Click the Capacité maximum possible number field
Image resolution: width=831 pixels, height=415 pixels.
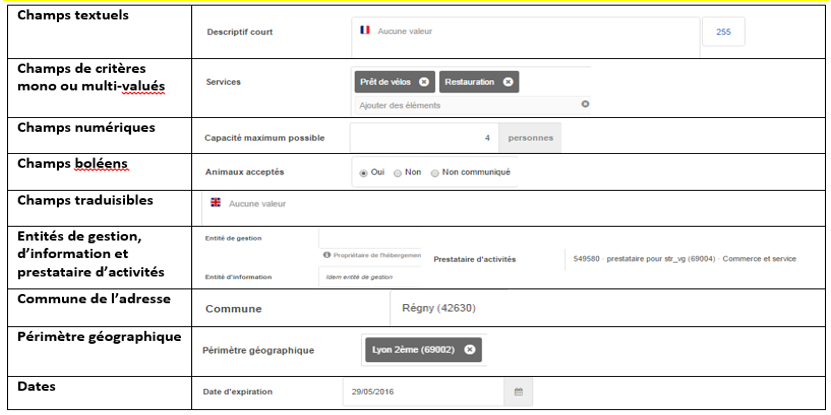(x=425, y=138)
